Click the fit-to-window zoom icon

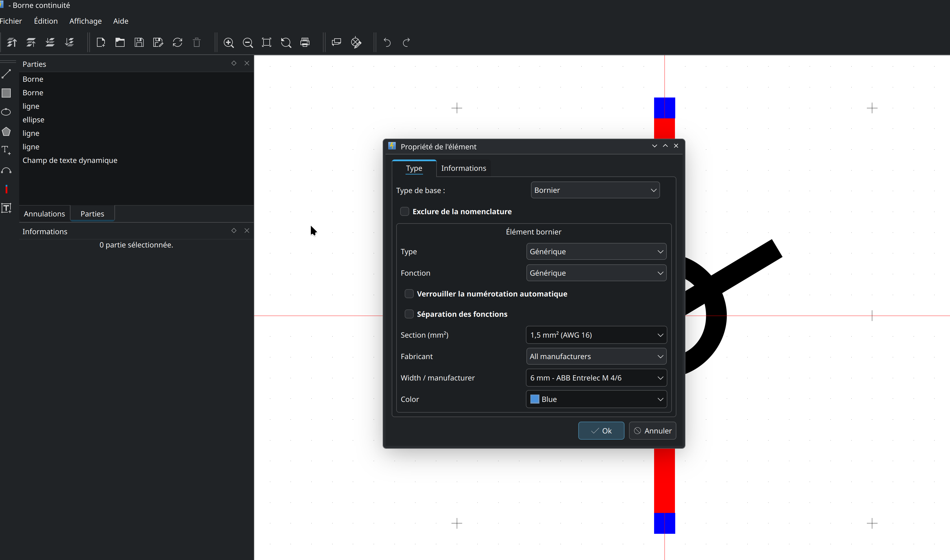tap(267, 42)
